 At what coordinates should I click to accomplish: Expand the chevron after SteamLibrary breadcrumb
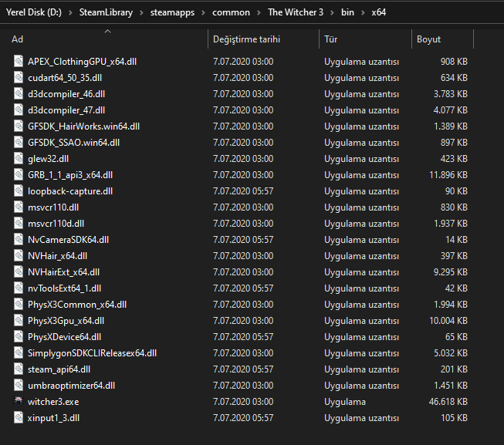pos(141,13)
